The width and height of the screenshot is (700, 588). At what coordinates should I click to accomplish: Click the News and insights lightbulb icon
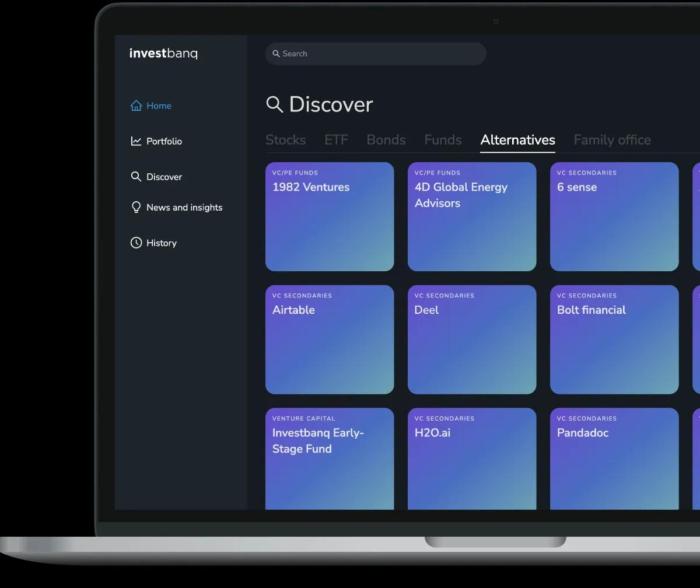tap(136, 207)
